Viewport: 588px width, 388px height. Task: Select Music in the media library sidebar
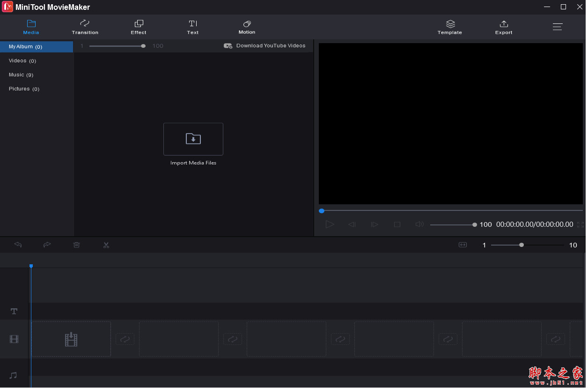(x=21, y=75)
